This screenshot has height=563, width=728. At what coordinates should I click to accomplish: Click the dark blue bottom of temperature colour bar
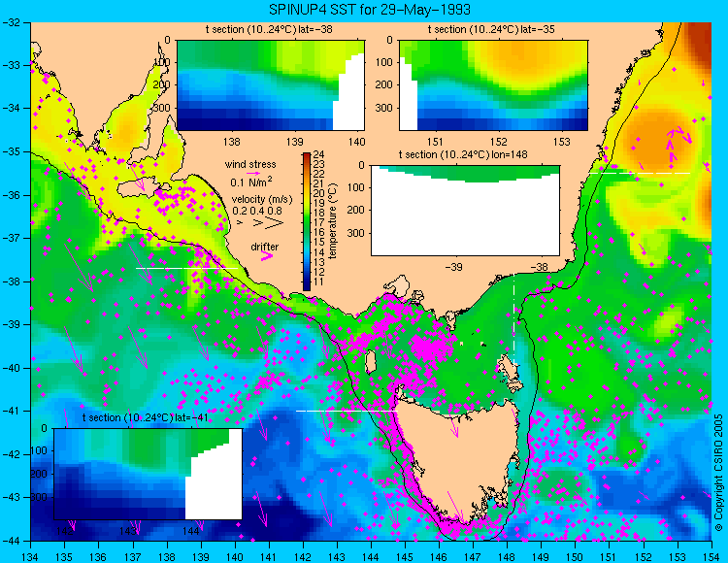click(x=307, y=286)
